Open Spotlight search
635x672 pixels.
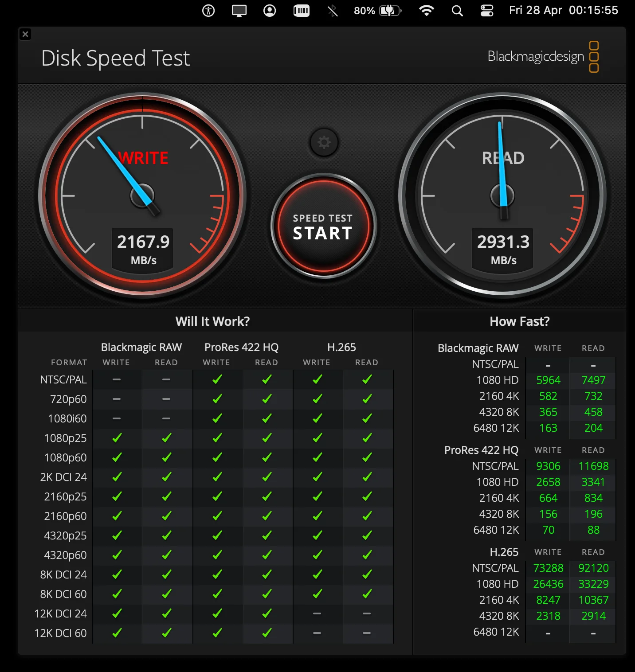457,11
